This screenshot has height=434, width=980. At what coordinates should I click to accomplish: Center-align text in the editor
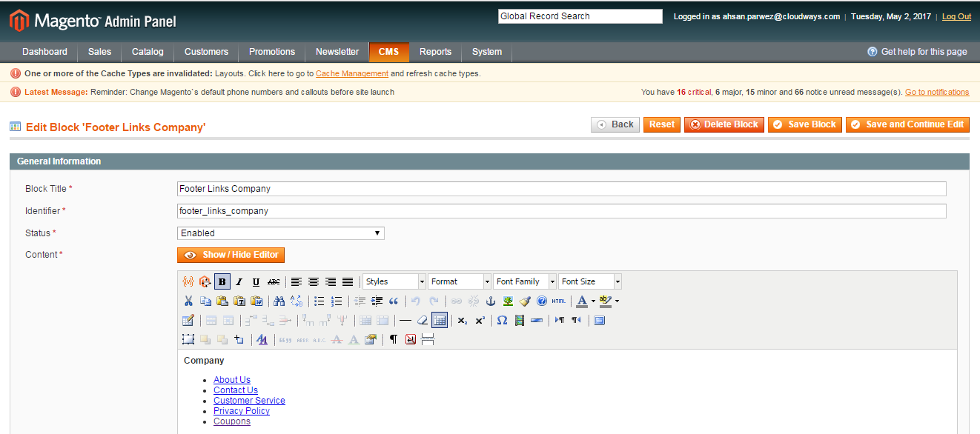[x=314, y=281]
